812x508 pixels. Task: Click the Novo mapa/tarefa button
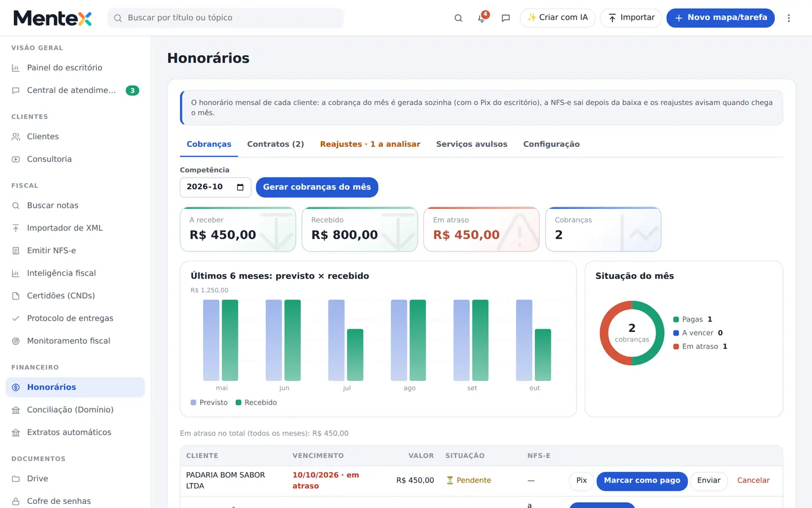720,18
